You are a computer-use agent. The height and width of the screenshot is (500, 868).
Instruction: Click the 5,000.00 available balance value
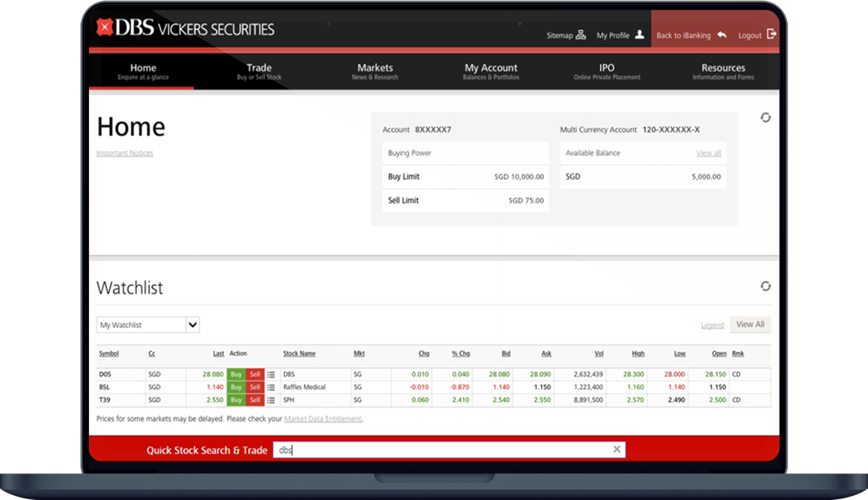pos(706,177)
